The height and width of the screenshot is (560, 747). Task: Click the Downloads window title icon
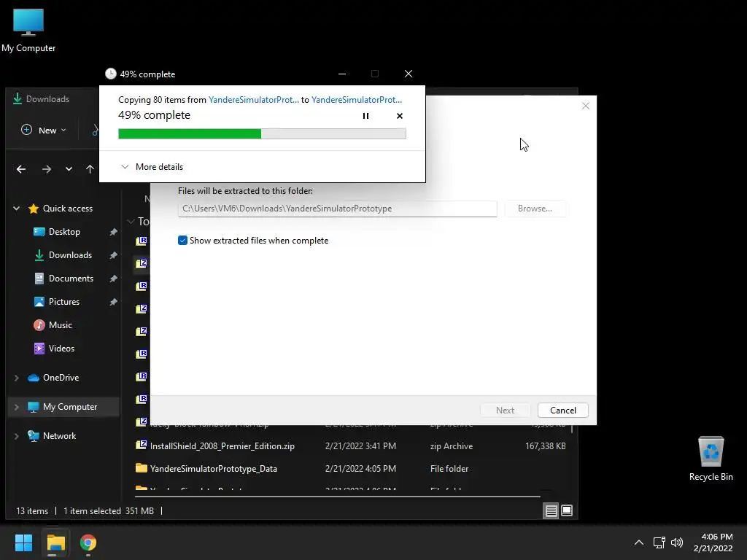(x=18, y=98)
